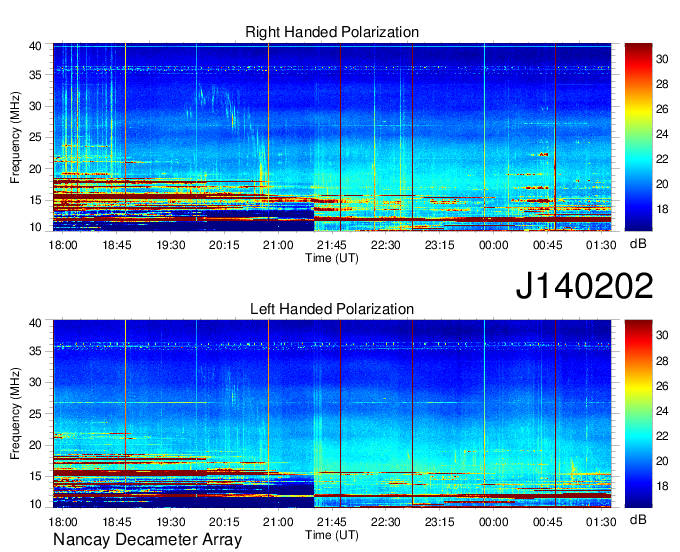Click the 22:30 tick on the lower time axis
This screenshot has width=680, height=552.
coord(386,522)
